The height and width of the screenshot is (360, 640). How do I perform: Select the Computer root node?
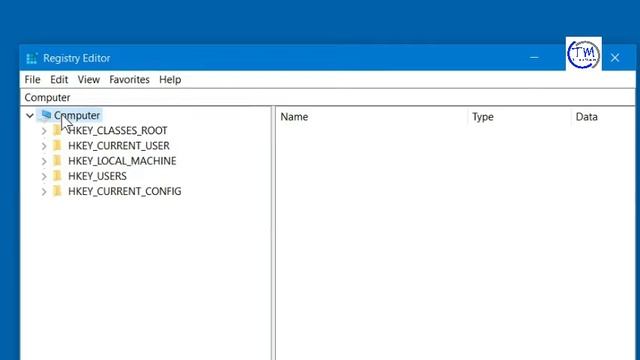(77, 116)
